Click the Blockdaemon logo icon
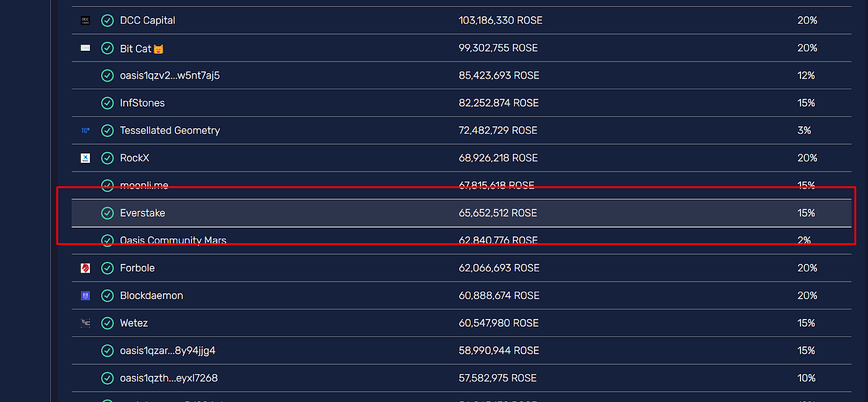This screenshot has width=868, height=402. [86, 295]
